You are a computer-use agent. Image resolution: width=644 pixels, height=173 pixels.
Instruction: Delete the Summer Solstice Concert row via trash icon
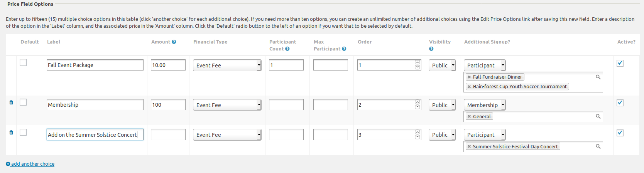point(11,133)
